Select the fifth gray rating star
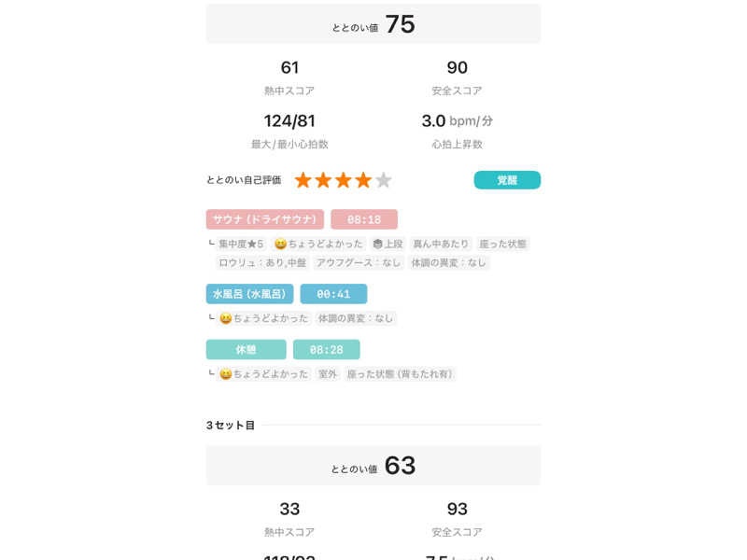Viewport: 747px width, 560px height. click(x=384, y=180)
